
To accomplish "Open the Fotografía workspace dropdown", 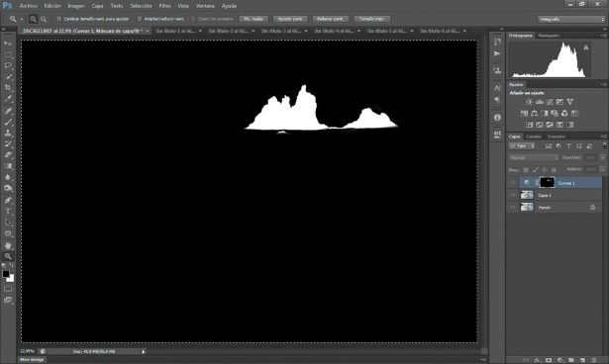I will tap(571, 19).
